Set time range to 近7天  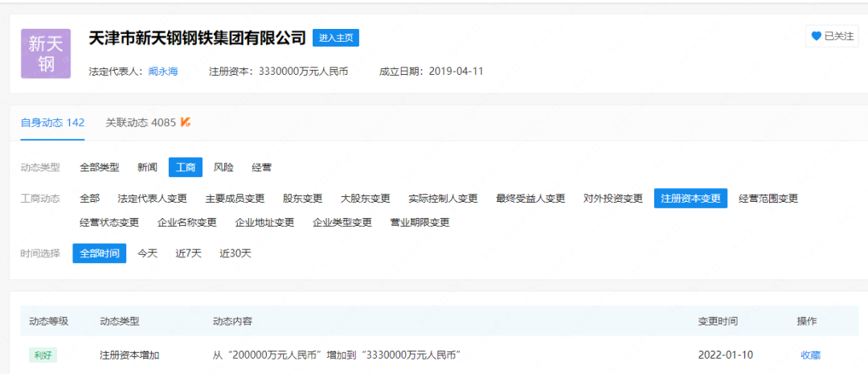(x=189, y=253)
